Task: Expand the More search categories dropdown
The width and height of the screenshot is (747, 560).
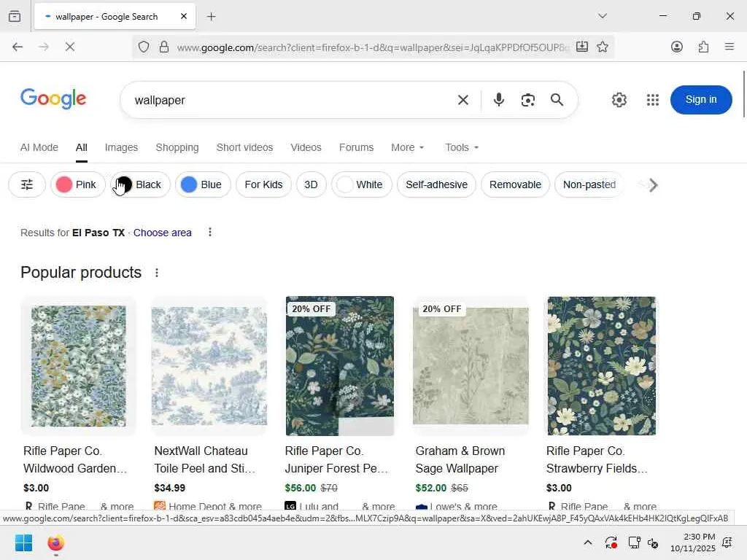Action: [x=407, y=147]
